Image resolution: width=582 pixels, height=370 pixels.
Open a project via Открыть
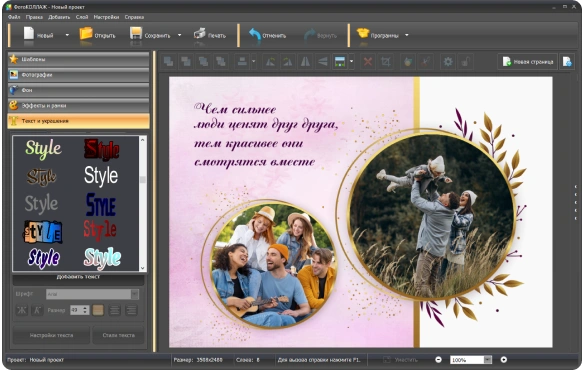click(97, 35)
